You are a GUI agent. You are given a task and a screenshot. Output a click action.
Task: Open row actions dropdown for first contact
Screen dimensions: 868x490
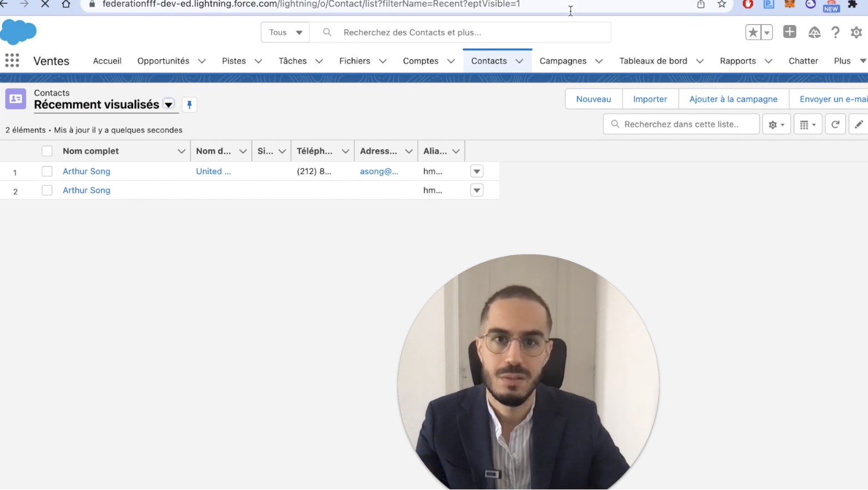477,172
